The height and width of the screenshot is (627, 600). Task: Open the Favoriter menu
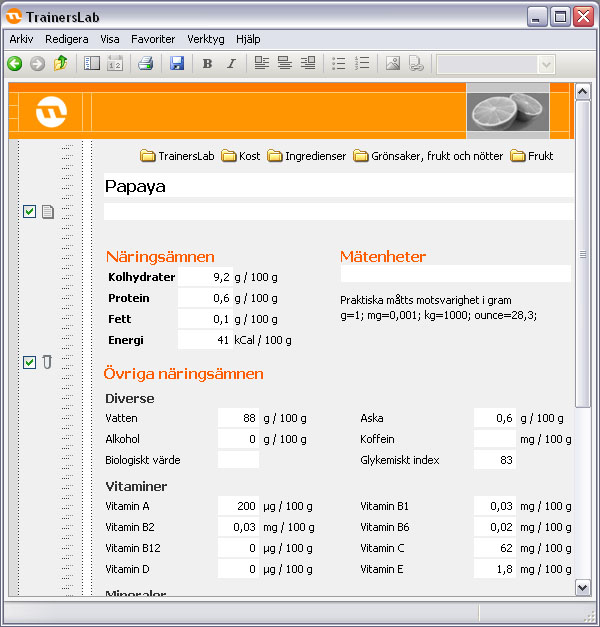pos(153,39)
